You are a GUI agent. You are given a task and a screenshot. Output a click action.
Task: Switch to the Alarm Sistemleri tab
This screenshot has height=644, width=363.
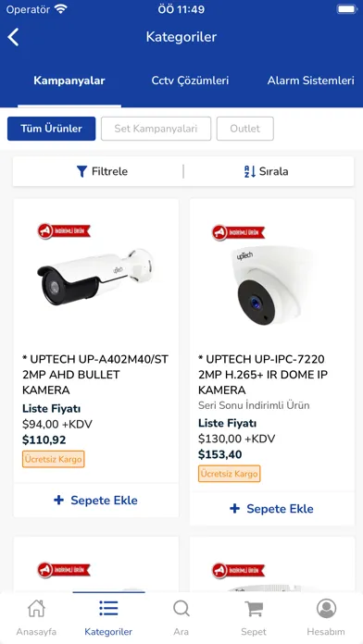(x=311, y=80)
